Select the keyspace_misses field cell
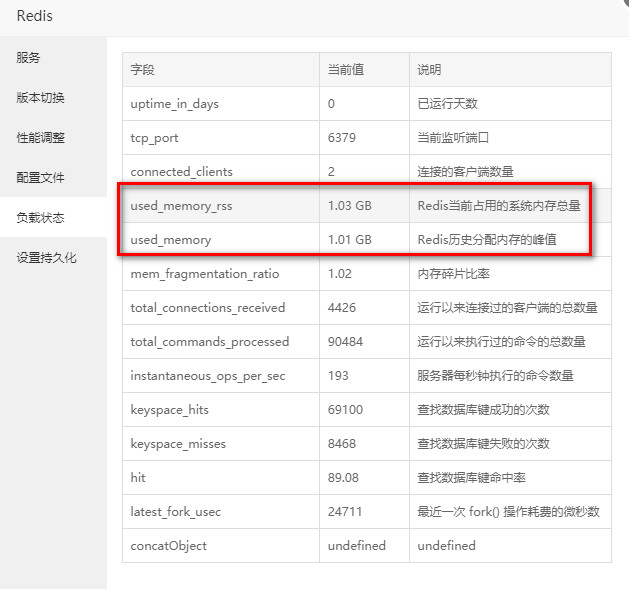Viewport: 629px width, 589px height. (221, 444)
